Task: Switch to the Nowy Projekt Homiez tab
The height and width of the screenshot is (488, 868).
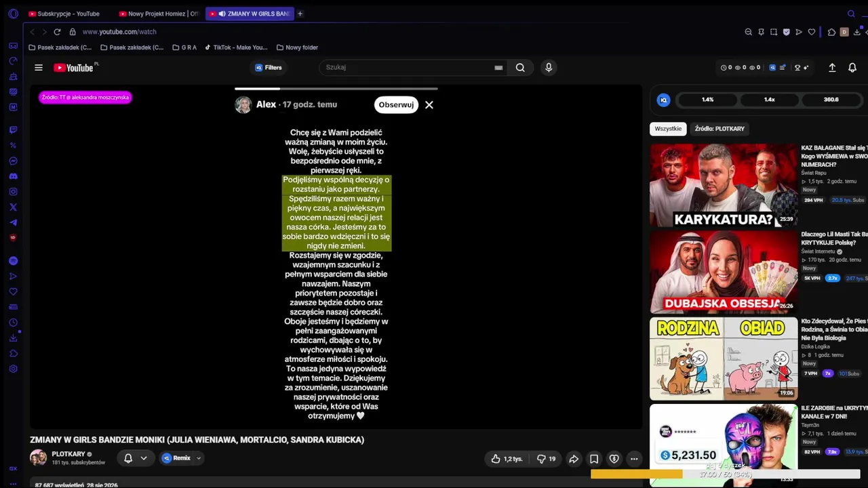Action: 159,14
